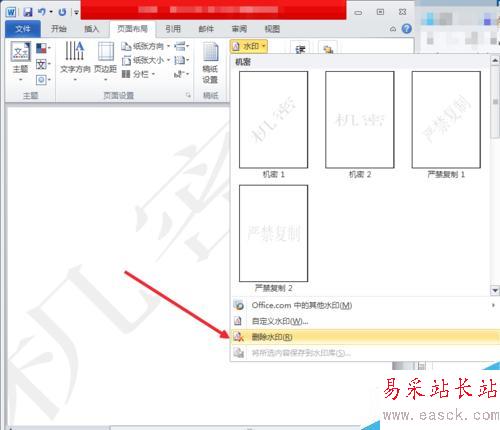Switch to the 开始 tab
The width and height of the screenshot is (500, 430).
[x=59, y=29]
